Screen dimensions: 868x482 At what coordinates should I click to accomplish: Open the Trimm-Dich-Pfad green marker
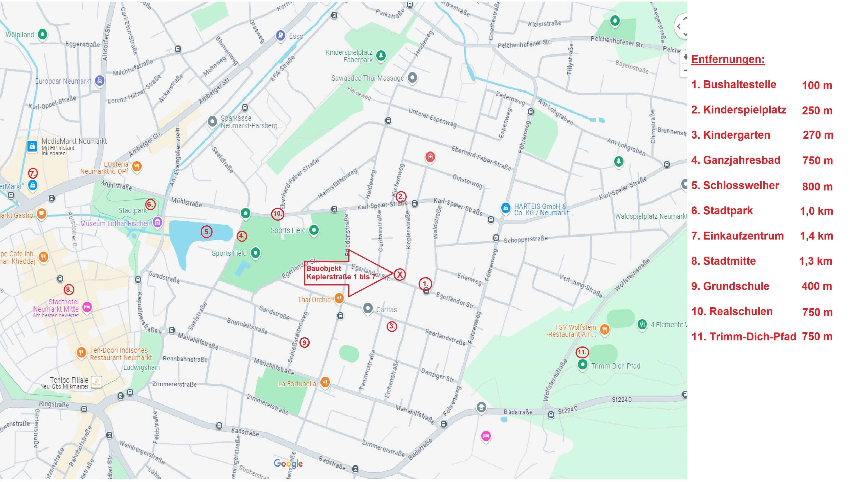(x=582, y=365)
